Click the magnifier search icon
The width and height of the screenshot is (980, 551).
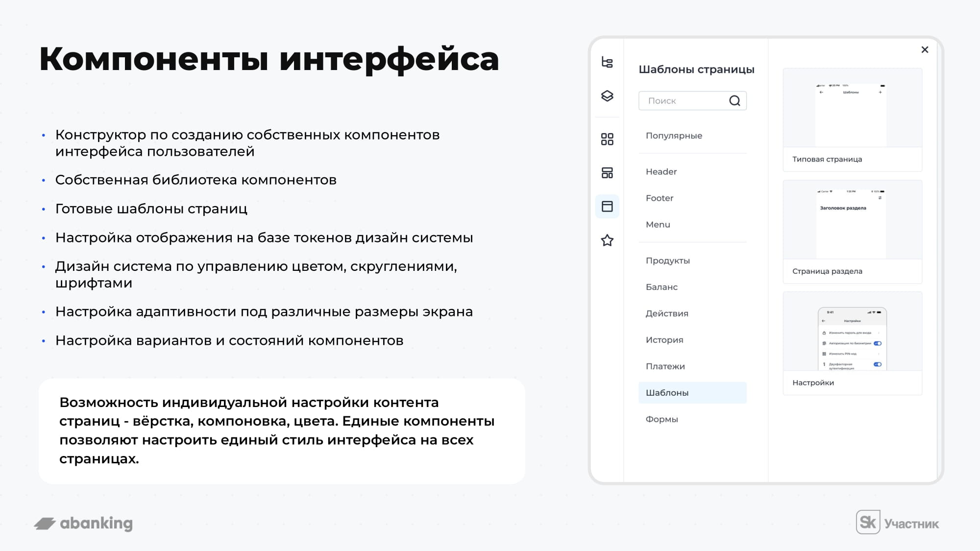(735, 101)
